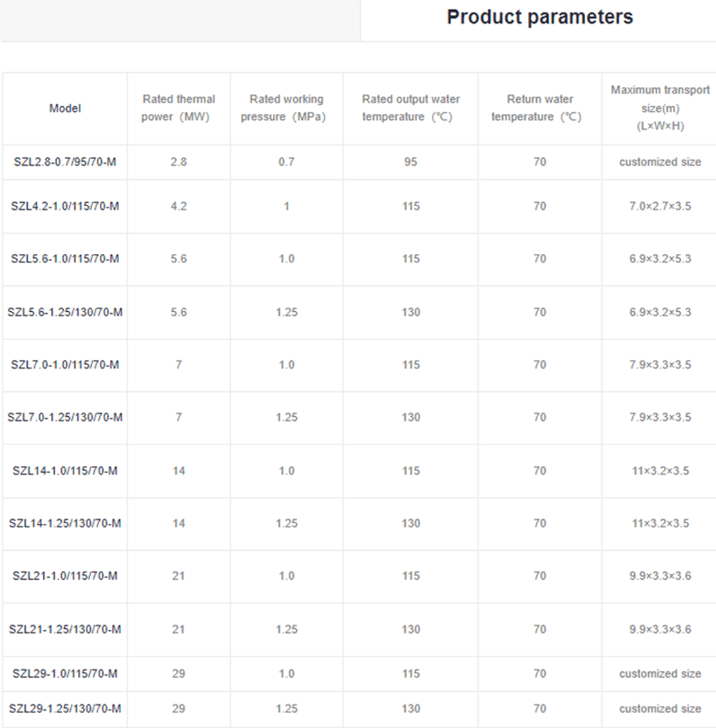This screenshot has width=716, height=728.
Task: Select the SZL14-1.25/130/70-M model cell
Action: click(x=65, y=523)
